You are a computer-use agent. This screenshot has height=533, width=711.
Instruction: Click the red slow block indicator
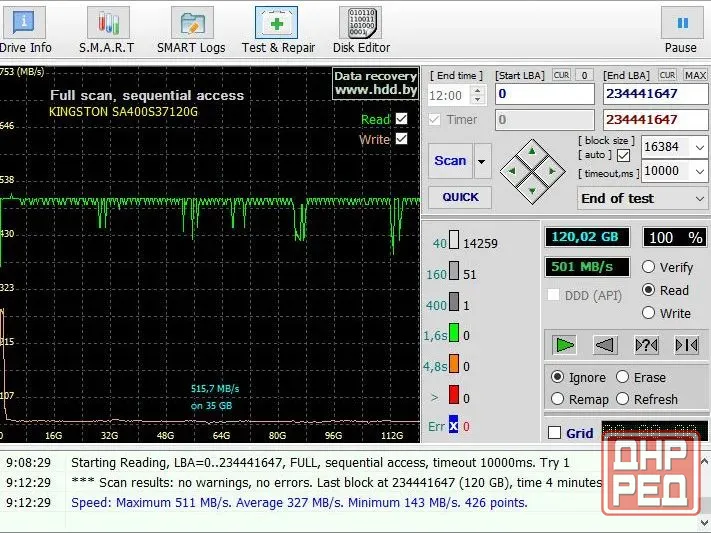[454, 395]
